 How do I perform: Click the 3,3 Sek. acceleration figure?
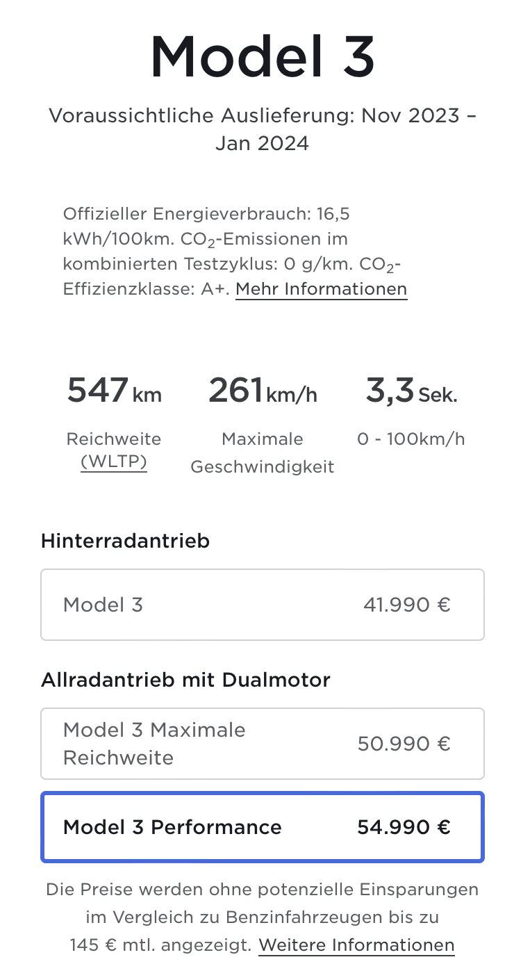click(411, 391)
